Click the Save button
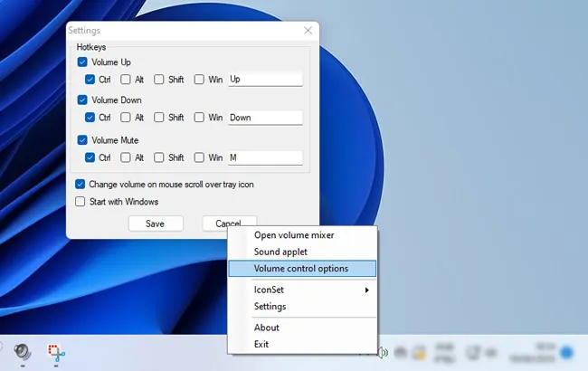 (156, 224)
